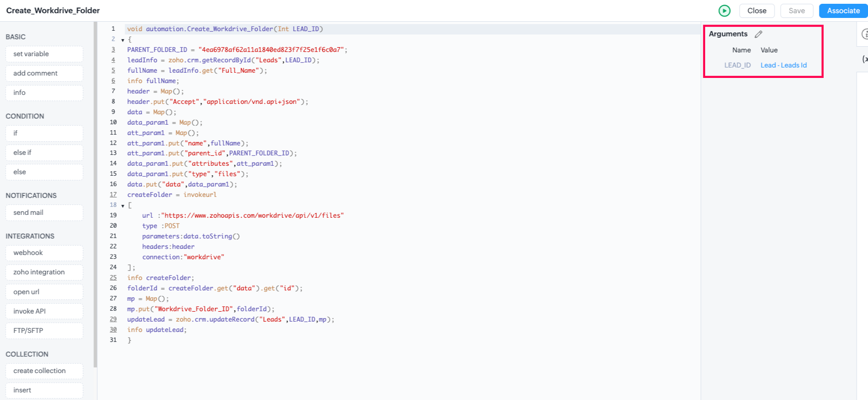Select the webhook integration task

[x=44, y=253]
